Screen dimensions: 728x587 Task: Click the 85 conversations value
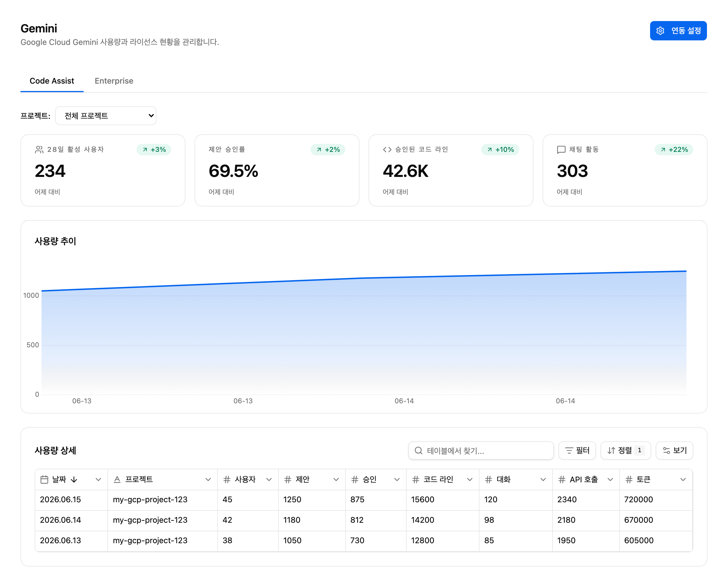coord(489,540)
